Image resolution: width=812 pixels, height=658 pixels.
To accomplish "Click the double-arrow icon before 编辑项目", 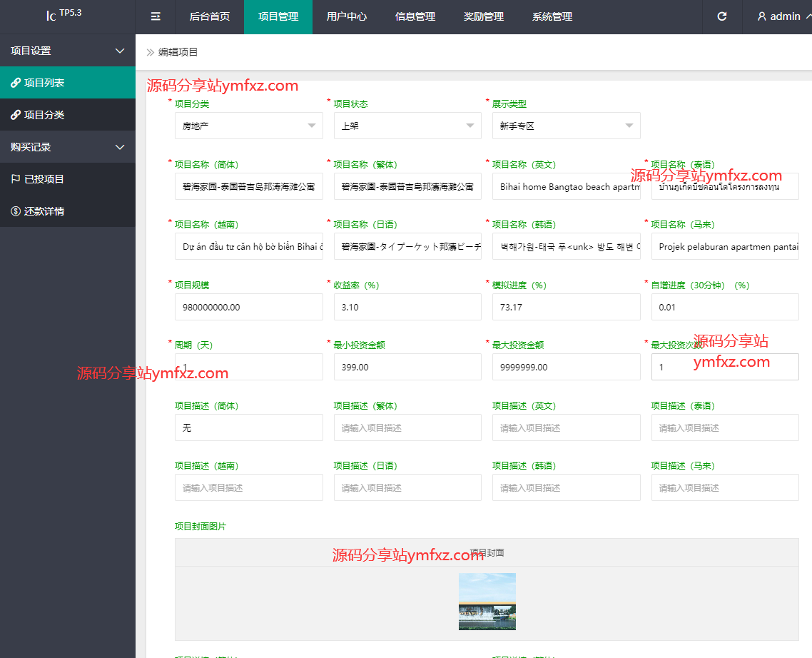I will (151, 52).
